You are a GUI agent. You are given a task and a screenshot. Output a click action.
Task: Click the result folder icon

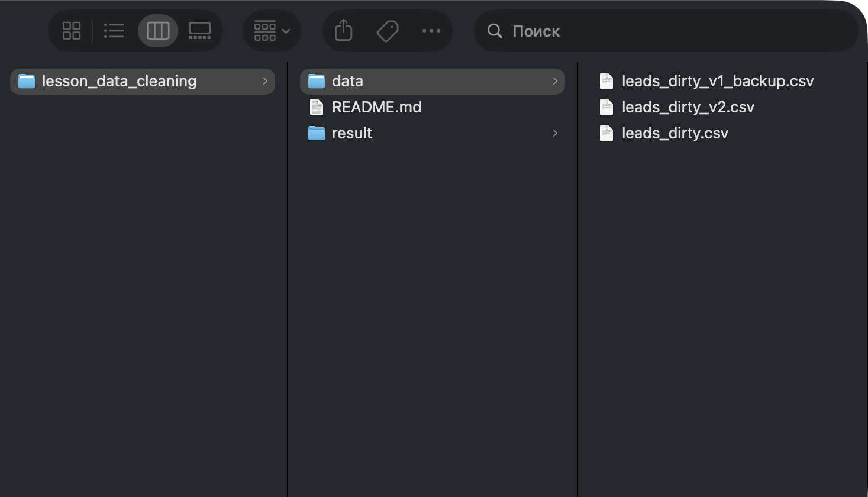pos(317,133)
